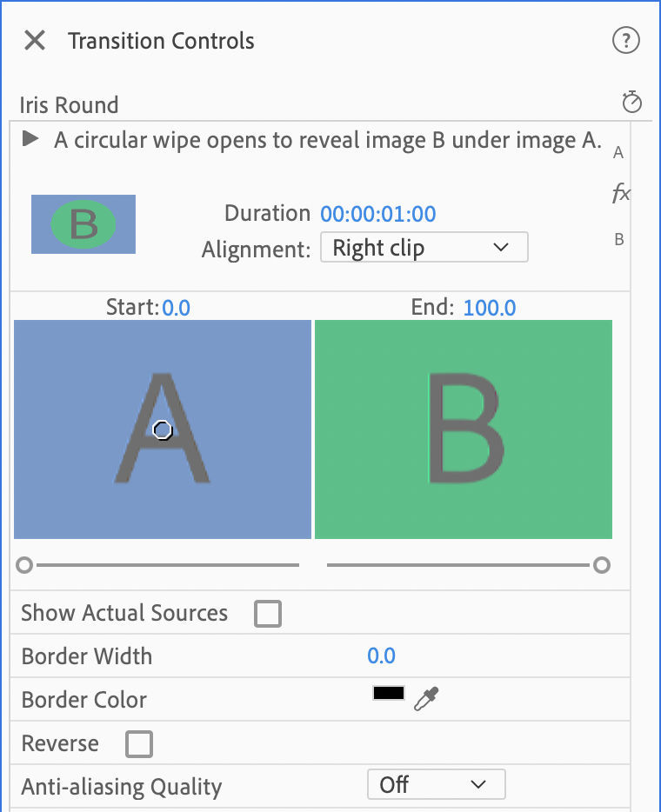
Task: Click the End value 100.0
Action: tap(489, 307)
